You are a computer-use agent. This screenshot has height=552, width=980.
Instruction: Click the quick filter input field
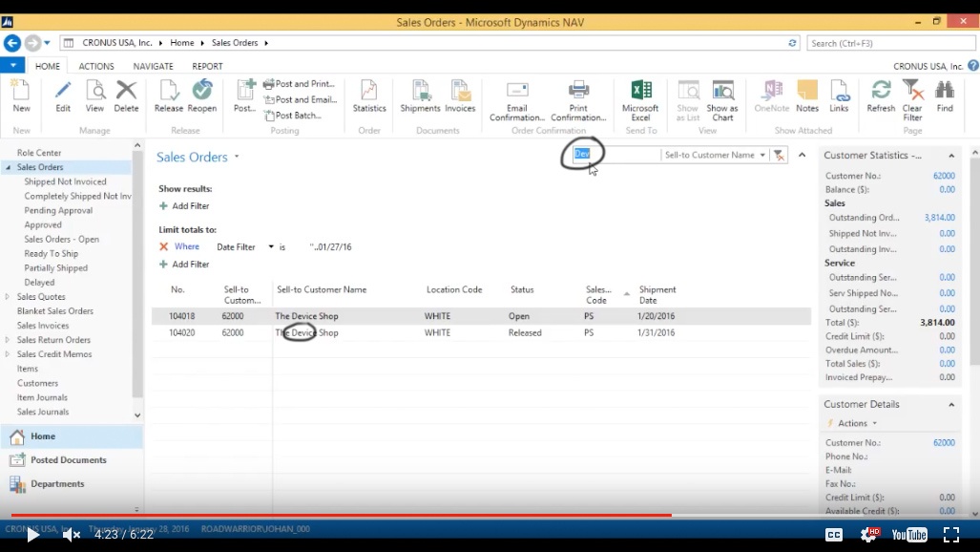click(615, 155)
